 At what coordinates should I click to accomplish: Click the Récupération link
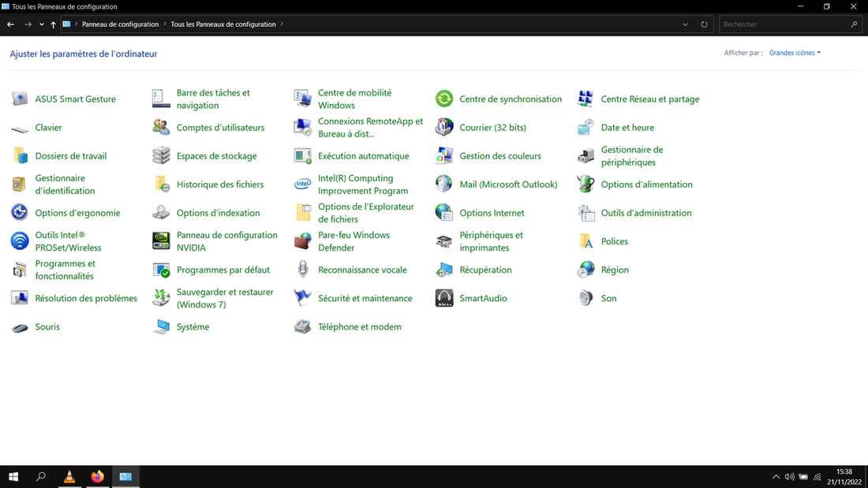pos(485,270)
